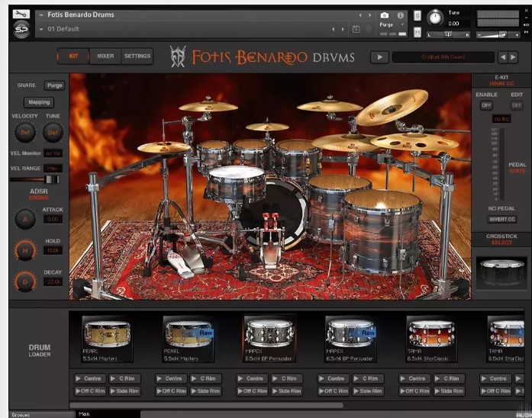Expand the 01 Default preset dropdown
Viewport: 532px width, 418px height.
coord(41,29)
